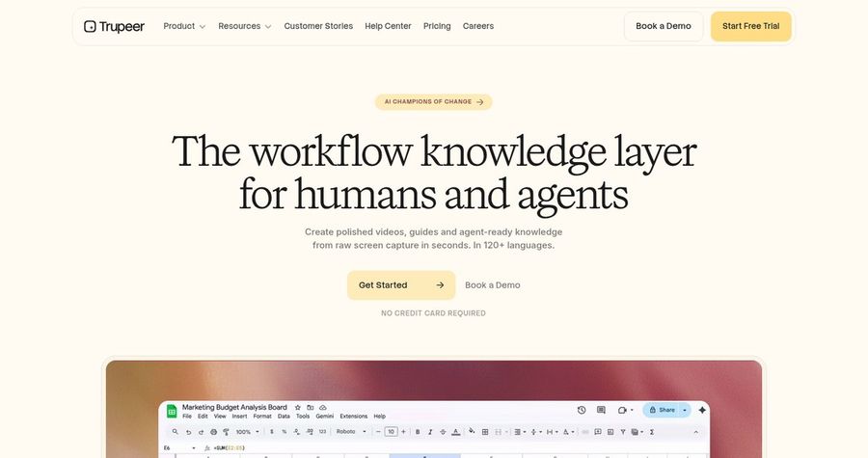This screenshot has width=868, height=458.
Task: Open the Tools menu in Sheets
Action: click(x=303, y=416)
